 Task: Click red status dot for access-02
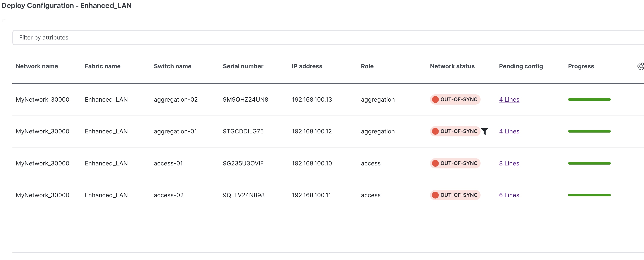point(435,195)
